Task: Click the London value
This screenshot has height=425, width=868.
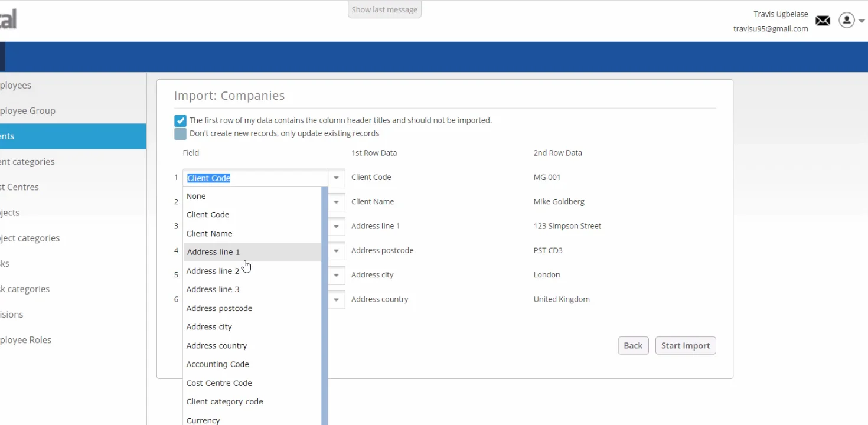Action: [547, 274]
